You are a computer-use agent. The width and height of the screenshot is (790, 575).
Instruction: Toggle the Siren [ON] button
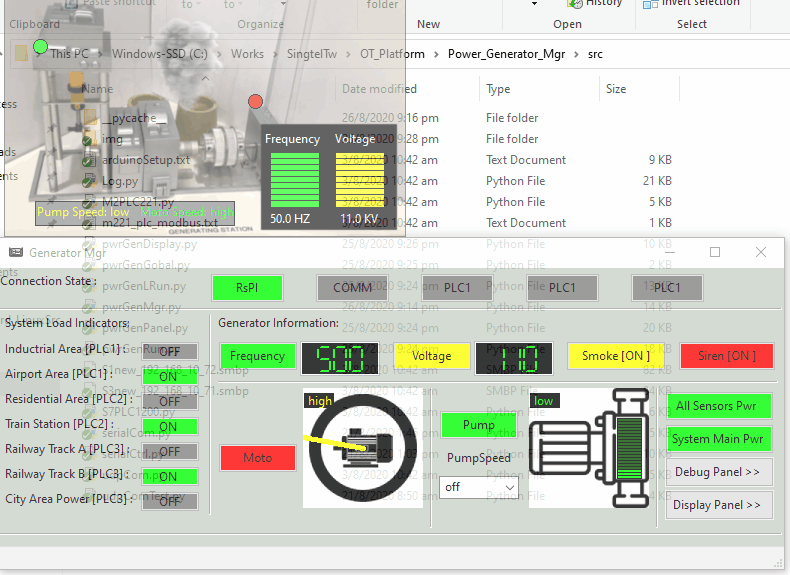point(727,356)
